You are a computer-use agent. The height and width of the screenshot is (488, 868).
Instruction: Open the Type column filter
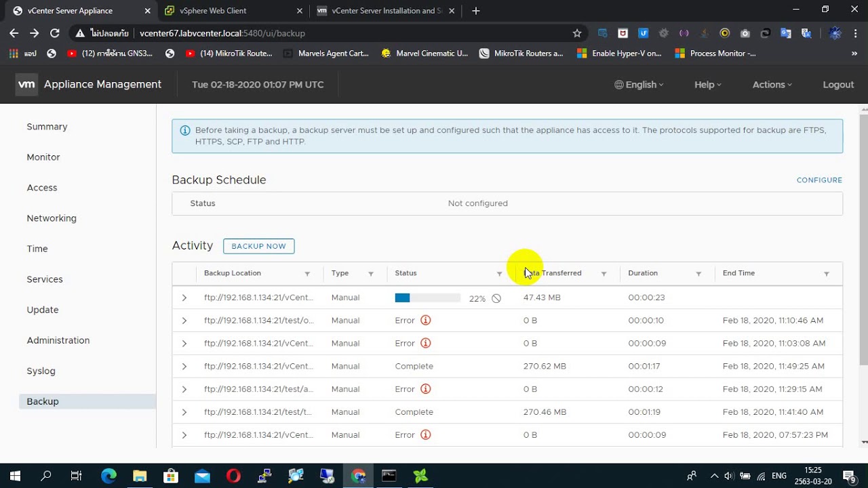click(x=371, y=274)
